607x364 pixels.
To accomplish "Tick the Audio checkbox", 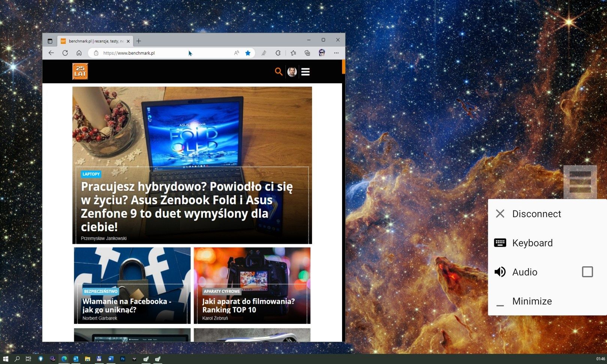I will [587, 272].
